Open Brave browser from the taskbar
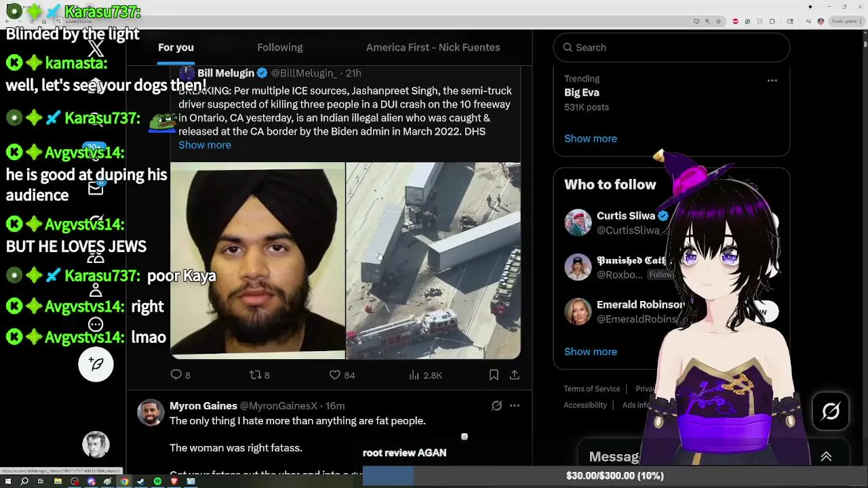Image resolution: width=868 pixels, height=488 pixels. coord(174,481)
